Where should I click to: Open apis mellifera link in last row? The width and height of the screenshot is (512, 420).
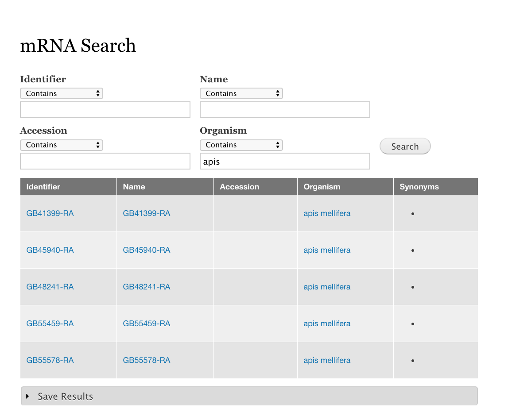coord(327,360)
